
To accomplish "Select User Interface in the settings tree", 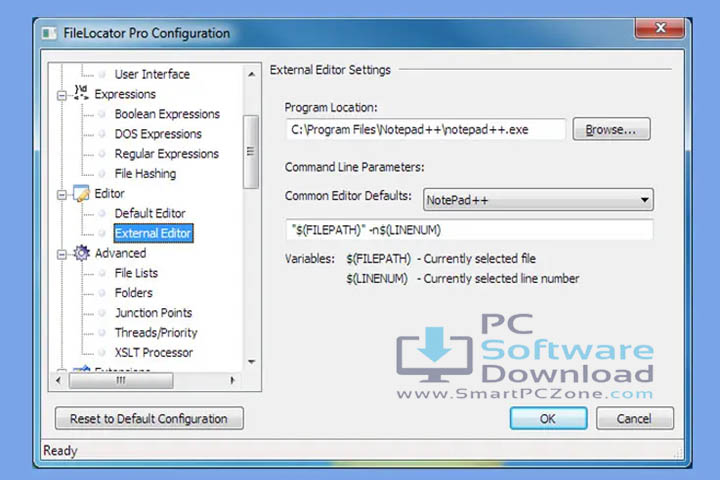I will [x=152, y=74].
